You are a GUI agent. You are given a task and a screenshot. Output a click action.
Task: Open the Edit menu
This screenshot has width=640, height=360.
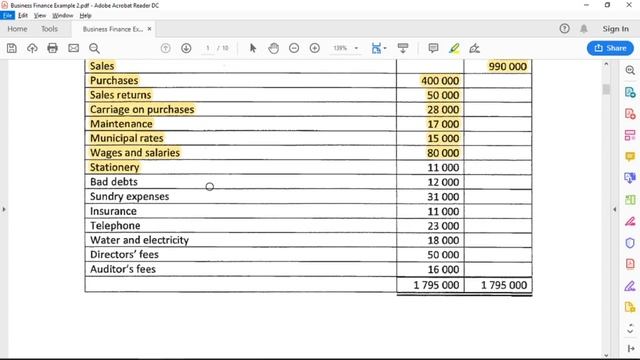point(23,16)
